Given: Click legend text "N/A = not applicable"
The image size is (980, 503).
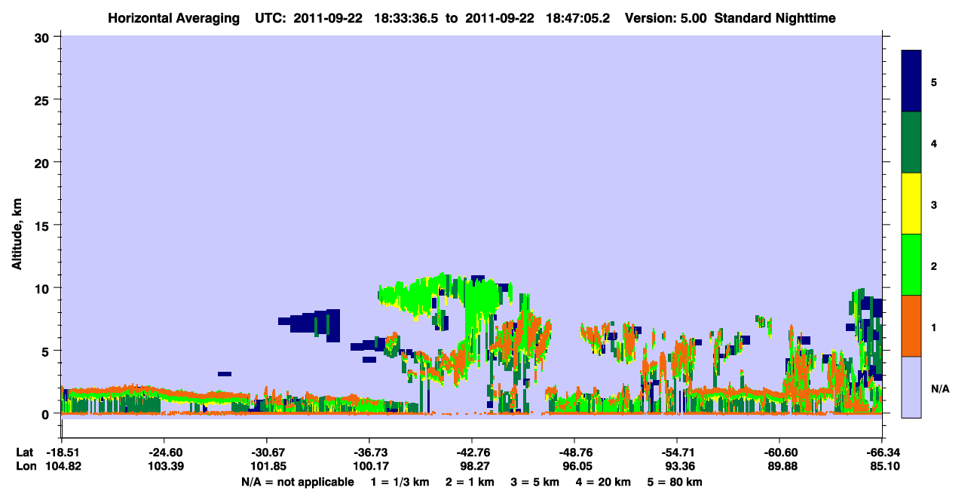Looking at the screenshot, I should [x=297, y=482].
